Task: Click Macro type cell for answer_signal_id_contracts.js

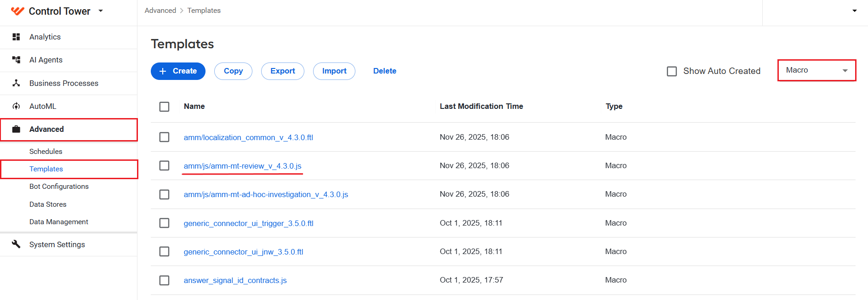Action: coord(616,280)
